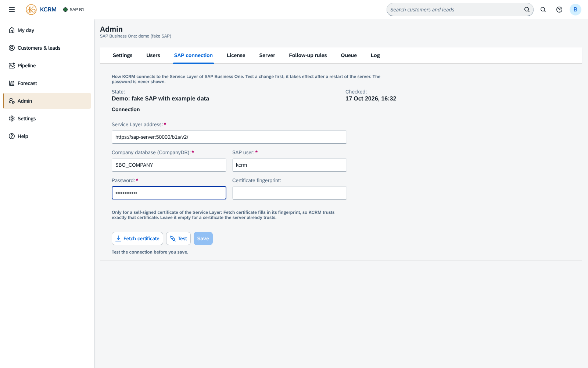Viewport: 588px width, 368px height.
Task: Open the Forecast view
Action: coord(47,83)
